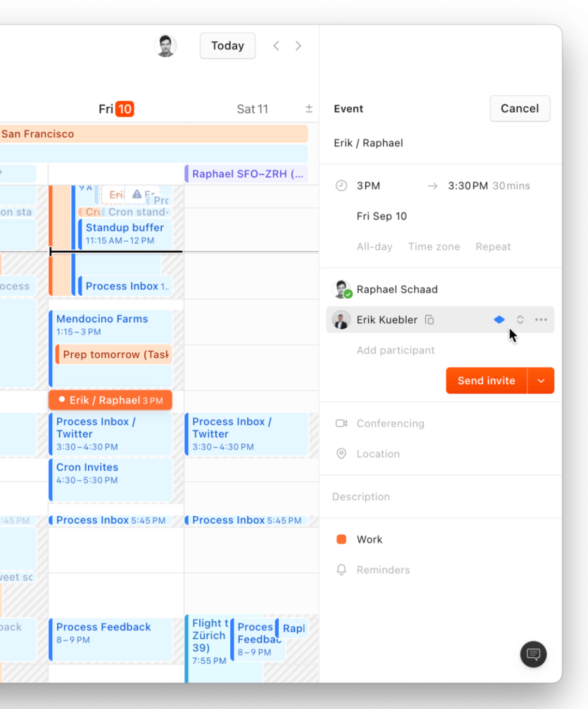
Task: Select the Fri 10 day header
Action: click(116, 109)
